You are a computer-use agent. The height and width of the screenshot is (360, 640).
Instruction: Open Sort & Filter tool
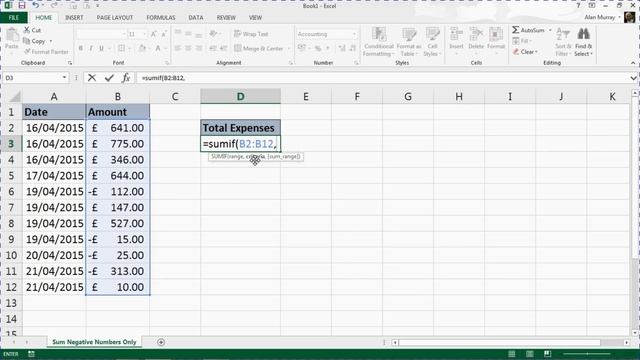coord(563,42)
